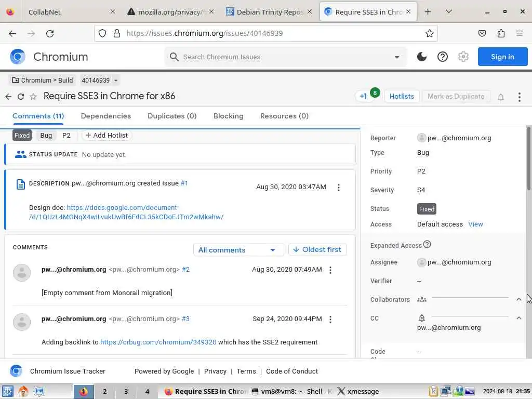The image size is (532, 399).
Task: Select the Comments (11) tab
Action: pos(38,116)
